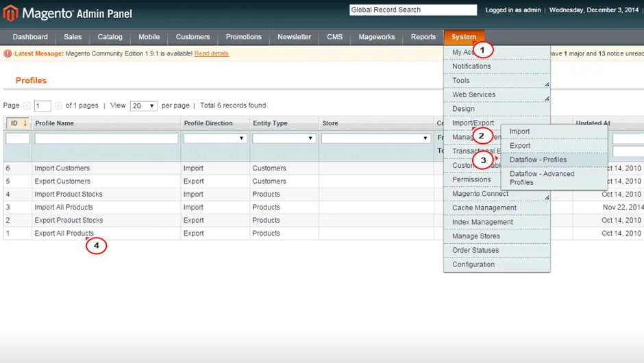The image size is (644, 363).
Task: Open the System menu
Action: [464, 37]
